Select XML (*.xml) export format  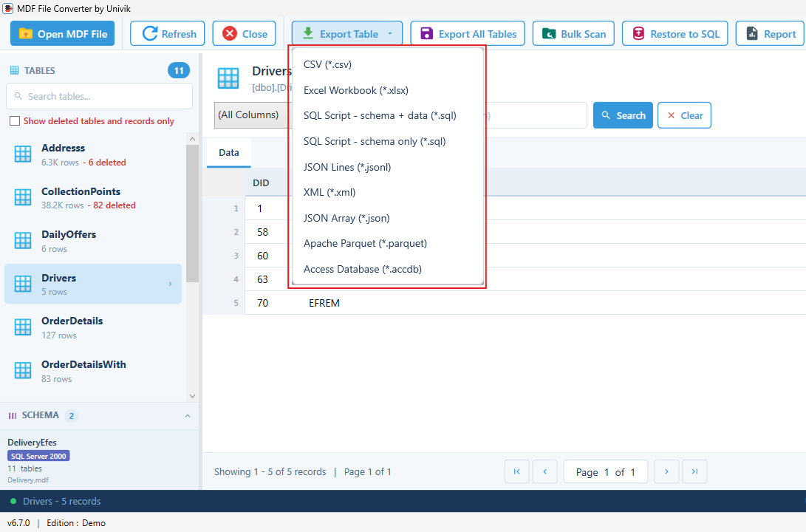(388, 192)
